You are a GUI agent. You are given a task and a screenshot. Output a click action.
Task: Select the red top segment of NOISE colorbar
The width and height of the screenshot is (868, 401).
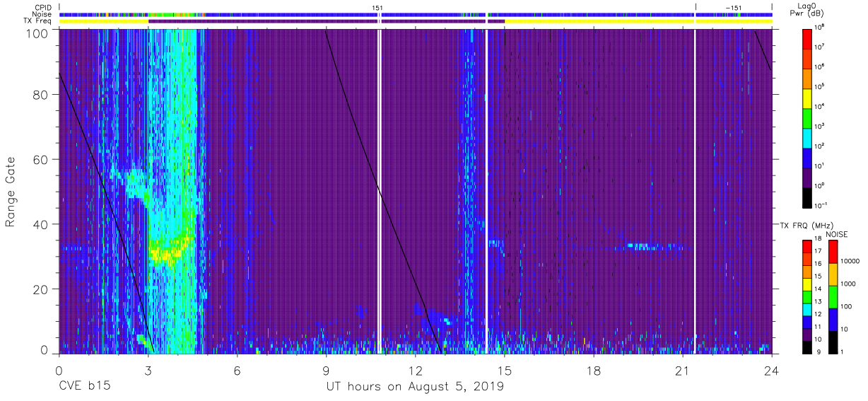point(833,252)
